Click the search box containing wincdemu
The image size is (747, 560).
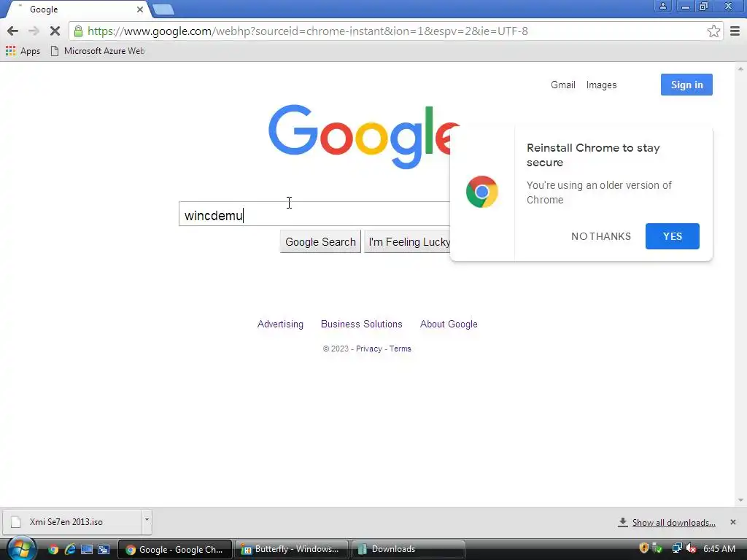click(x=314, y=214)
